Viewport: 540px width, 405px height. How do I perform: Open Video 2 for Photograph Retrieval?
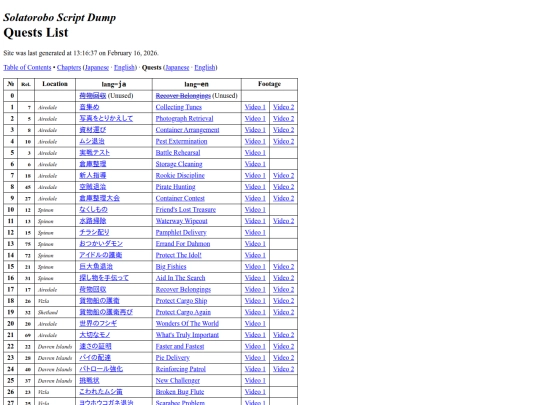(283, 118)
